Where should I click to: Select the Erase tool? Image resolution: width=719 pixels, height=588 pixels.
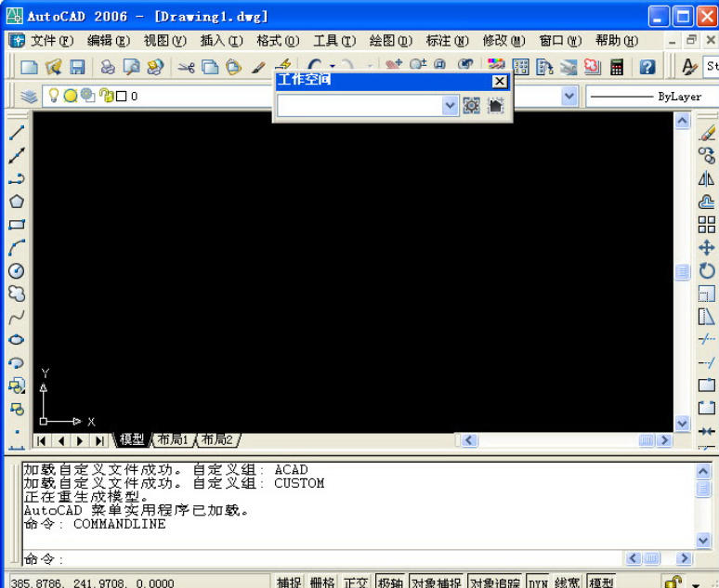pos(707,133)
